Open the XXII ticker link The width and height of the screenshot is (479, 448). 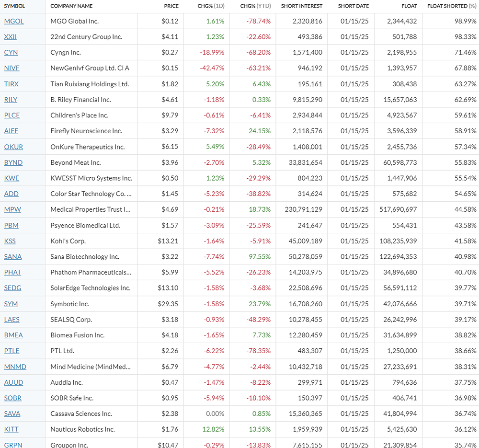click(11, 37)
